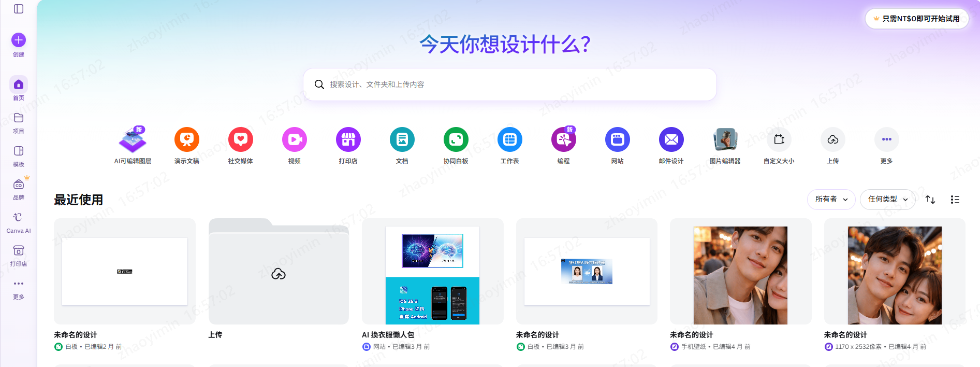The image size is (980, 367).
Task: Select AI可编辑图层 design type
Action: (x=133, y=145)
